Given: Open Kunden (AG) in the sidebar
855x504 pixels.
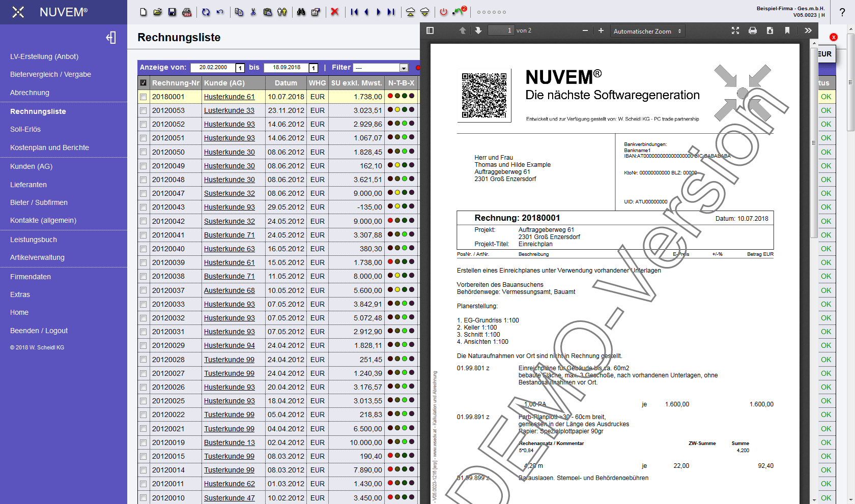Looking at the screenshot, I should point(31,166).
